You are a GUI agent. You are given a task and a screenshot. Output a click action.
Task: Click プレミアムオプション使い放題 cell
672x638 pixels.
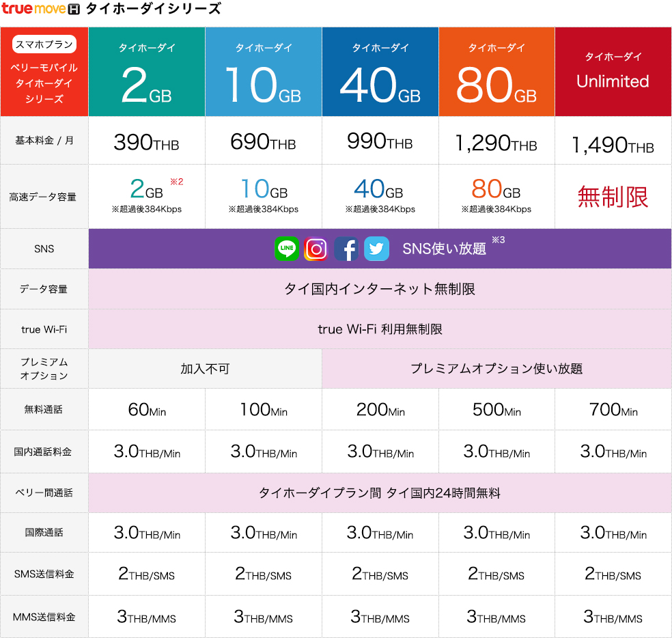(496, 369)
